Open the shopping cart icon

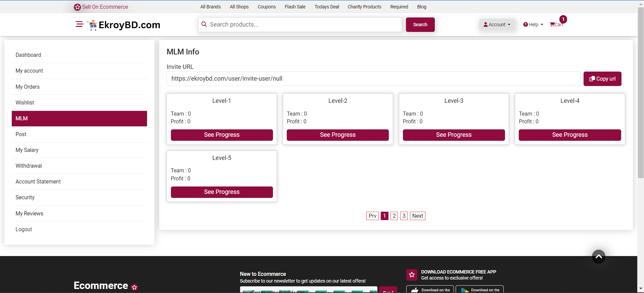point(552,25)
